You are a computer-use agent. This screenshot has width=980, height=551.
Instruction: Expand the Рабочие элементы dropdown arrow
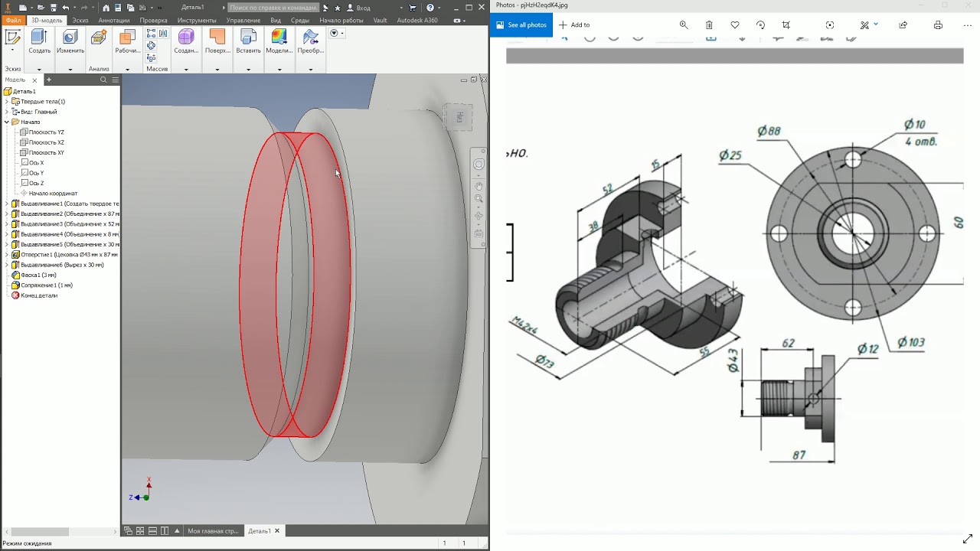pyautogui.click(x=128, y=69)
